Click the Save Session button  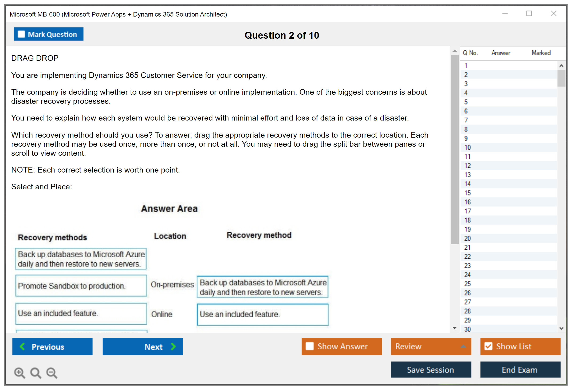point(431,370)
